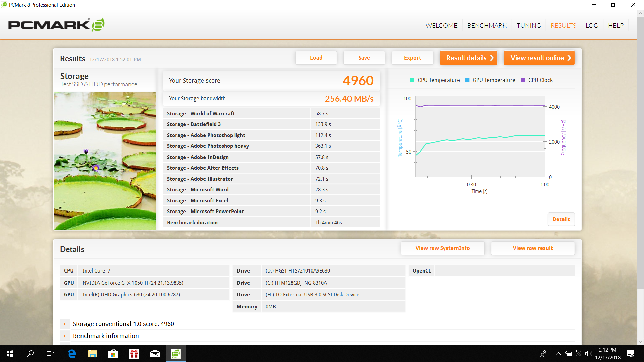
Task: Select Storage - Microsoft Excel row
Action: [271, 200]
